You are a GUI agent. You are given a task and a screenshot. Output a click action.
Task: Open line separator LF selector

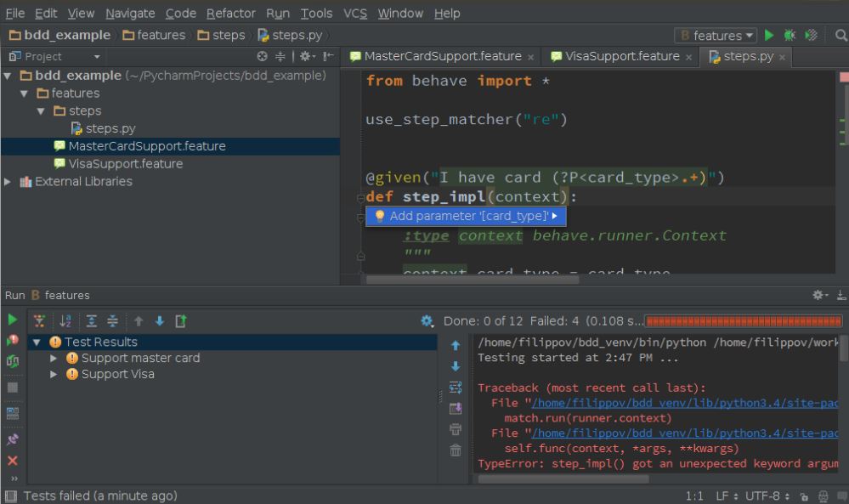coord(726,496)
